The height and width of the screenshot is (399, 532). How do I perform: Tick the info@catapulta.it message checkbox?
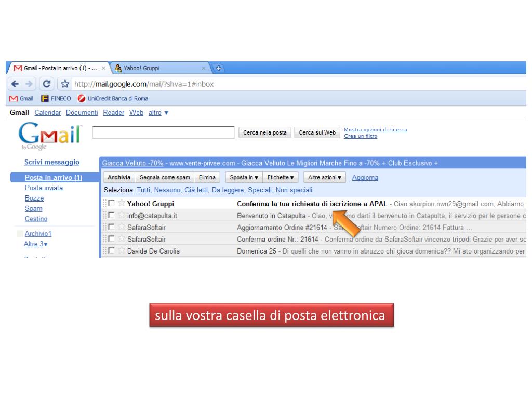[111, 215]
